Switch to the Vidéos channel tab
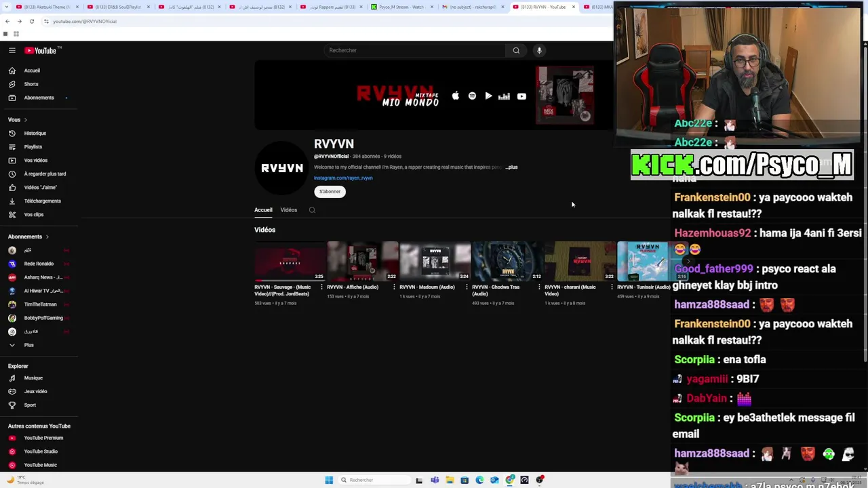This screenshot has height=488, width=868. tap(289, 210)
